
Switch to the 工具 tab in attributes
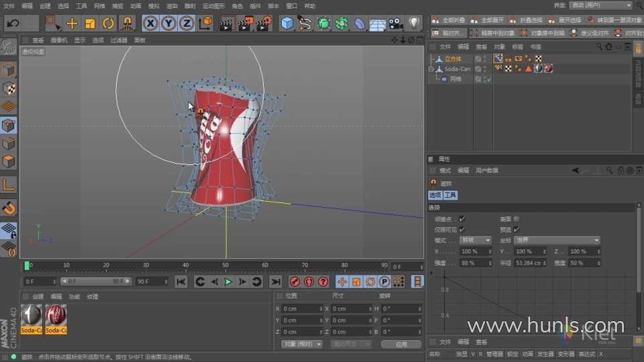click(x=450, y=195)
